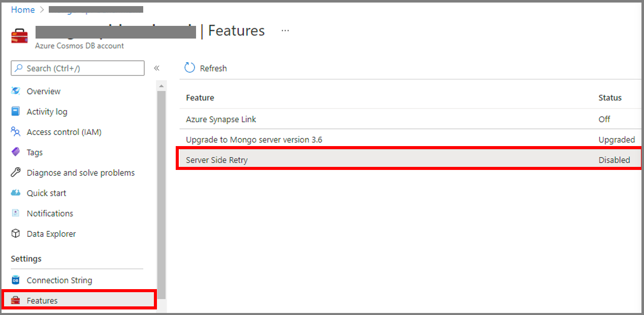This screenshot has width=644, height=315.
Task: Navigate to Home via the breadcrumb link
Action: [22, 9]
